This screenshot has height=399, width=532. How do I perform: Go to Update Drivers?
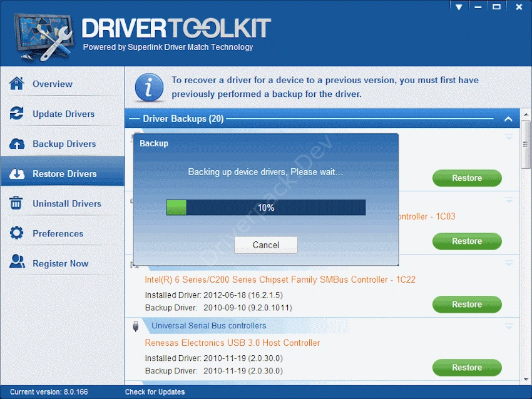click(63, 114)
